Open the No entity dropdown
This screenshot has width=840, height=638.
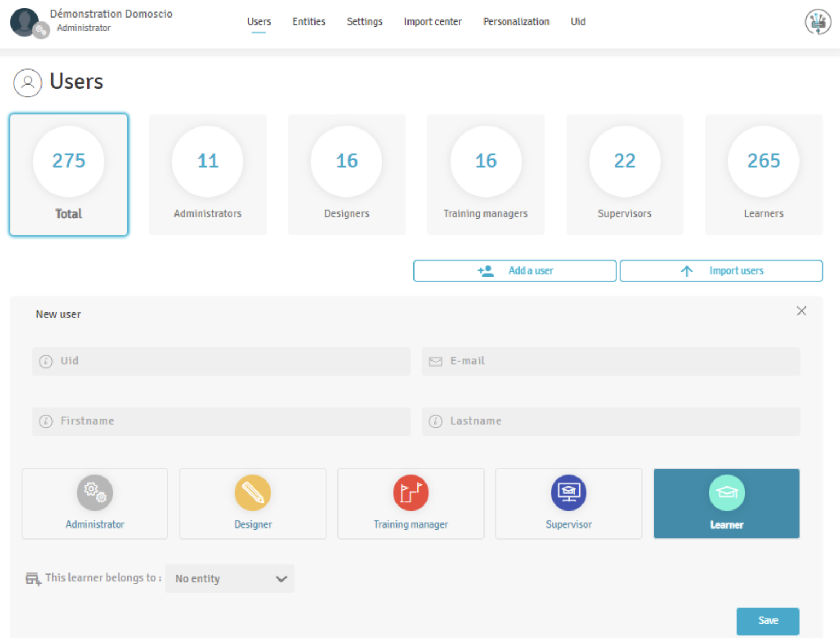230,578
